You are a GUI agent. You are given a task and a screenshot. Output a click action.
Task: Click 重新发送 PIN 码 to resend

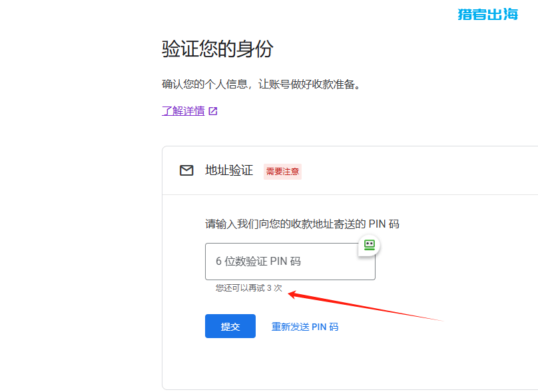click(305, 327)
